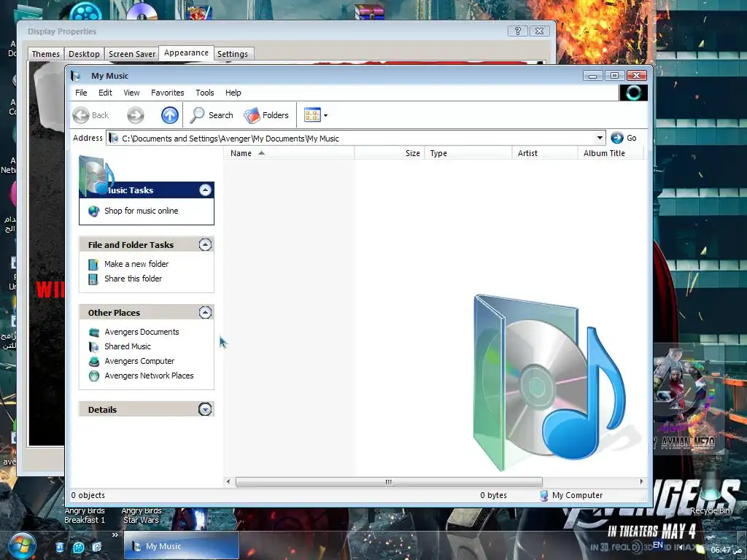Sort files by Album Title column

point(611,153)
